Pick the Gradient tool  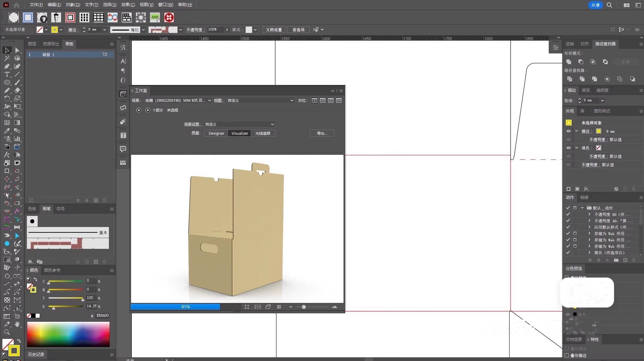tap(17, 123)
